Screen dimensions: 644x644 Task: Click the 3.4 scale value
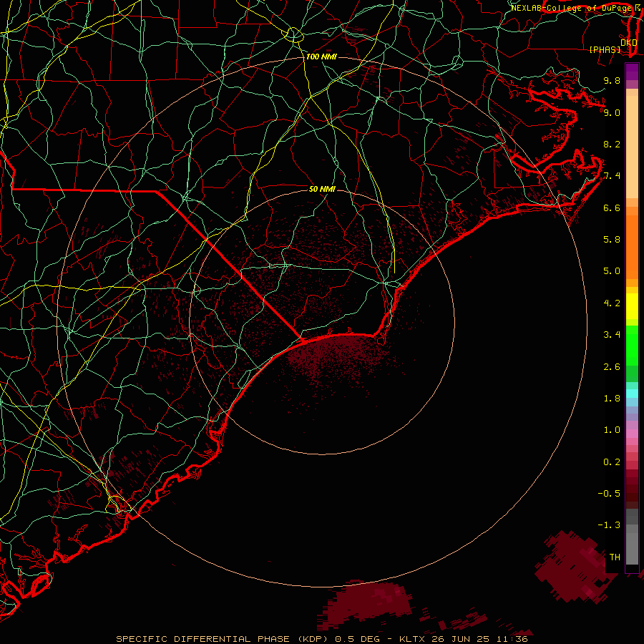coord(612,334)
